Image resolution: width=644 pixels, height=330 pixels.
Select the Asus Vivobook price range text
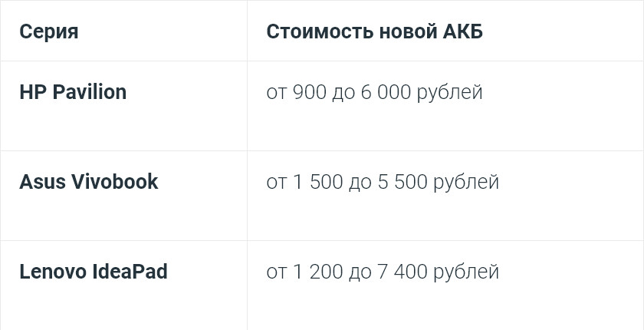tap(383, 183)
